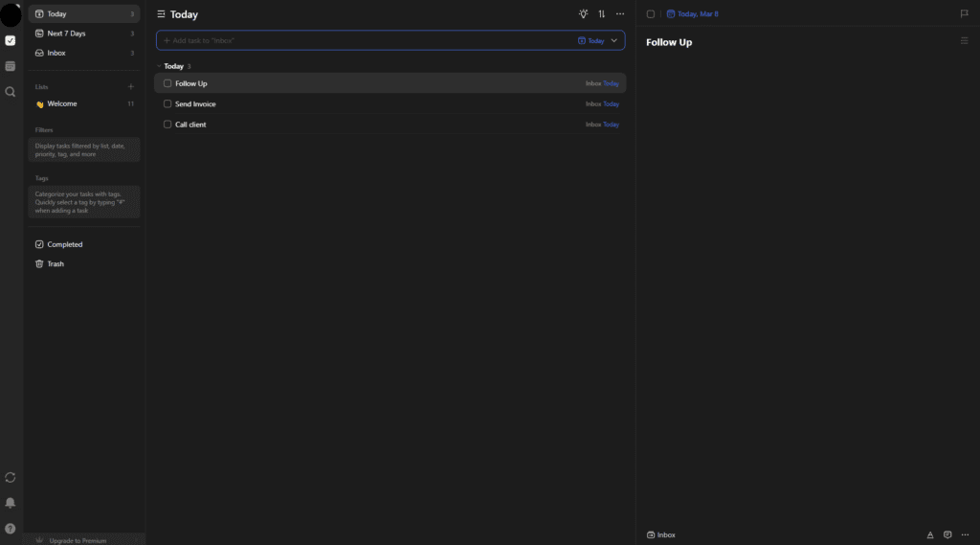Toggle the sidebar via icon beside Today title
Image resolution: width=980 pixels, height=545 pixels.
pyautogui.click(x=161, y=13)
